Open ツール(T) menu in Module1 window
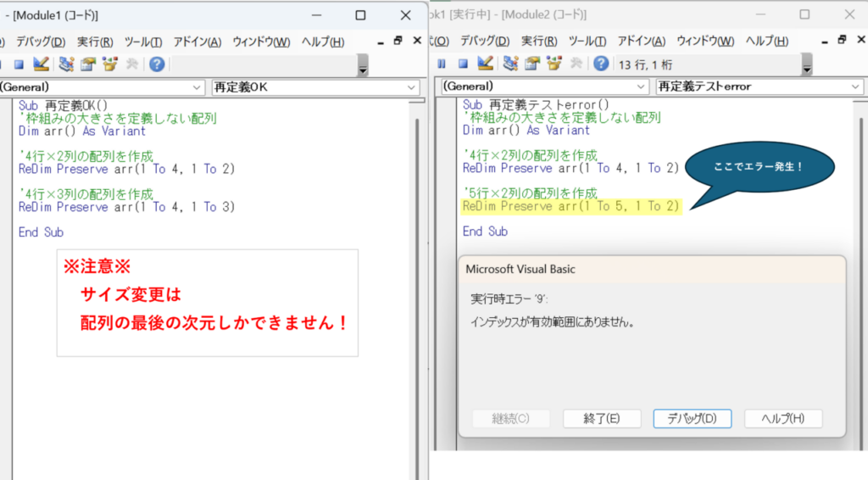Screen dimensions: 868x480 coord(142,42)
